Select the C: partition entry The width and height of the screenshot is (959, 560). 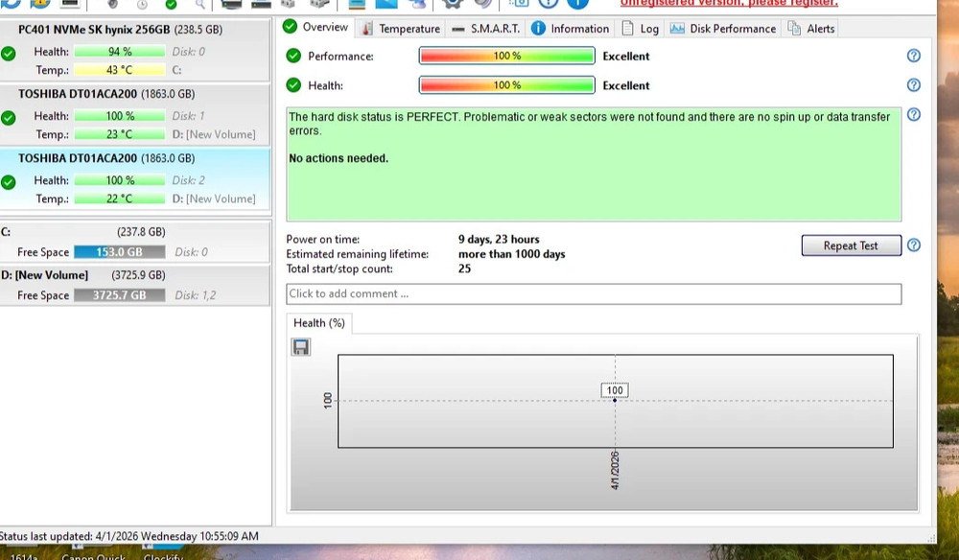[134, 242]
